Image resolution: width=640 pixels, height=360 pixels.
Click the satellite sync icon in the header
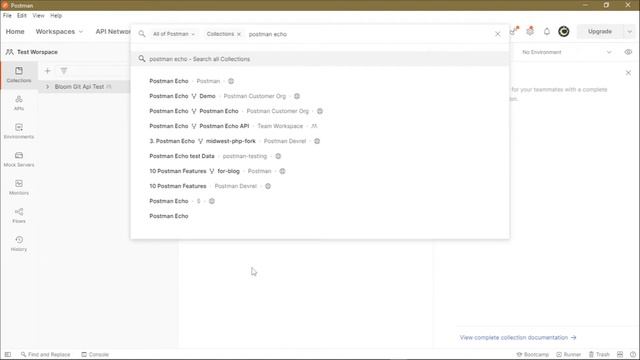513,31
